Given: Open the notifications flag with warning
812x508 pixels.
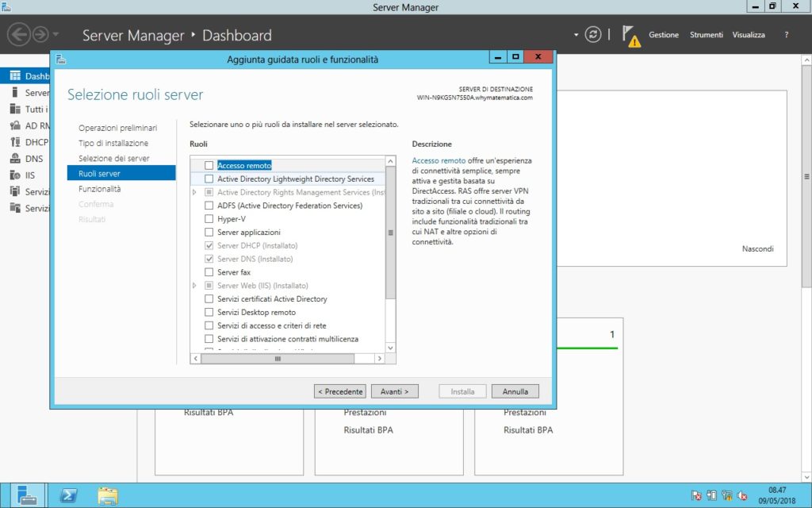Looking at the screenshot, I should point(630,36).
